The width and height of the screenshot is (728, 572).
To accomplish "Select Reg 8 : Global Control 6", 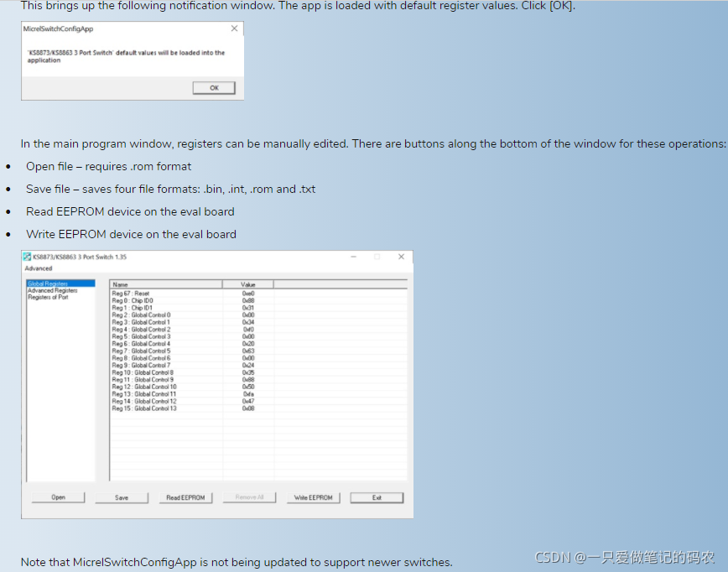I will (x=258, y=358).
